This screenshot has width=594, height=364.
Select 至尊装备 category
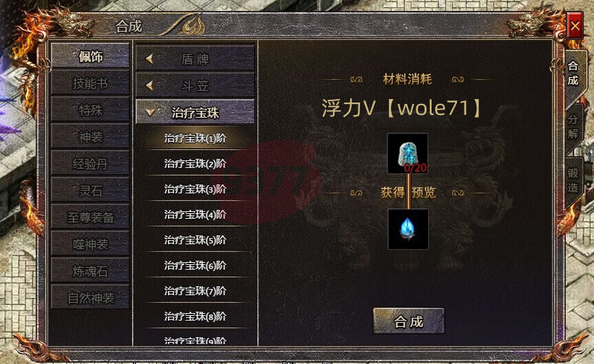coord(90,217)
